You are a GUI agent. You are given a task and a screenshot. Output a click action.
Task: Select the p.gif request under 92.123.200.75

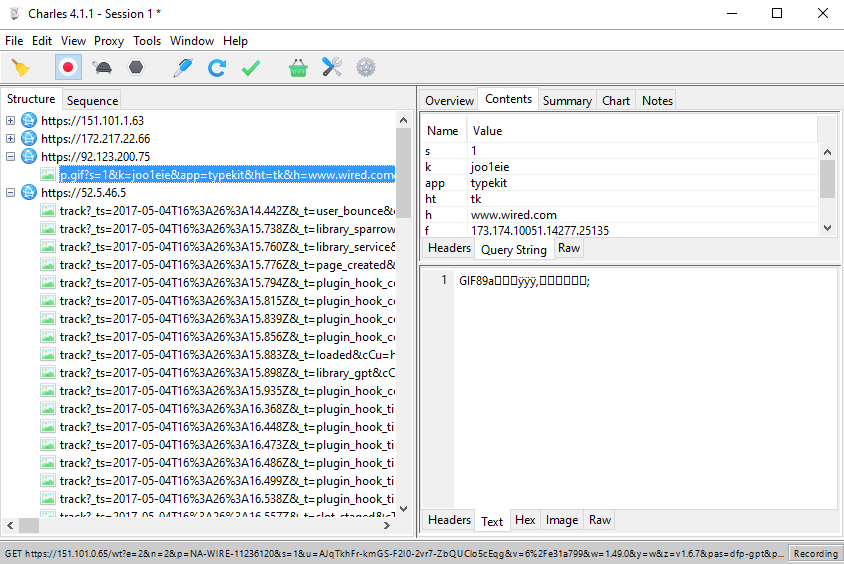click(x=227, y=175)
